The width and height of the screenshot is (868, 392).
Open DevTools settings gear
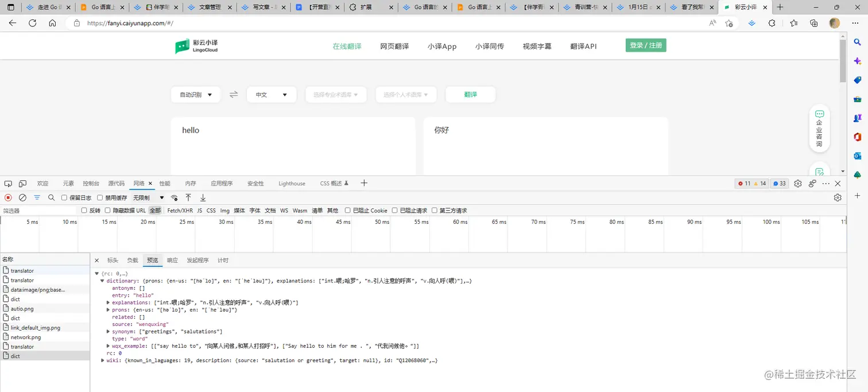(798, 184)
